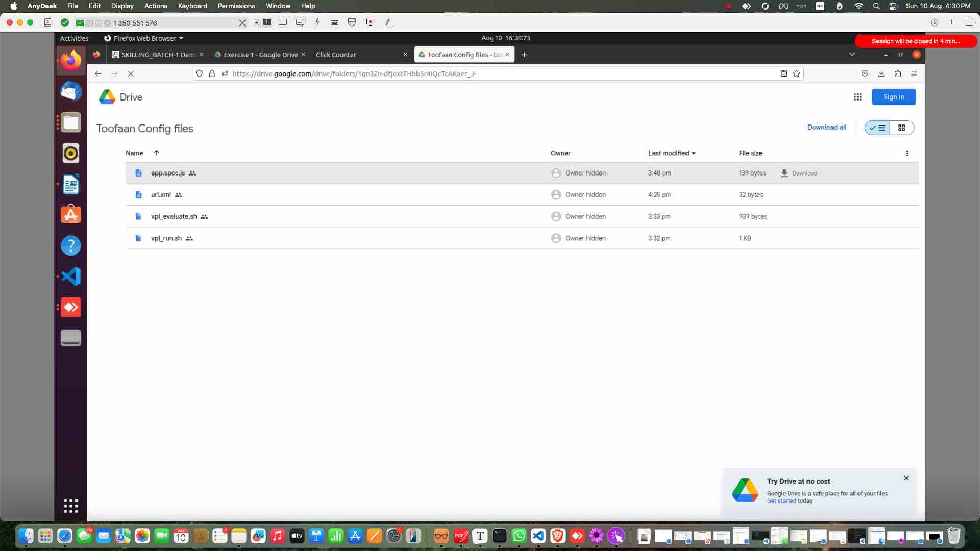Open Firefox extensions puzzle icon
This screenshot has height=551, width=980.
tap(898, 73)
